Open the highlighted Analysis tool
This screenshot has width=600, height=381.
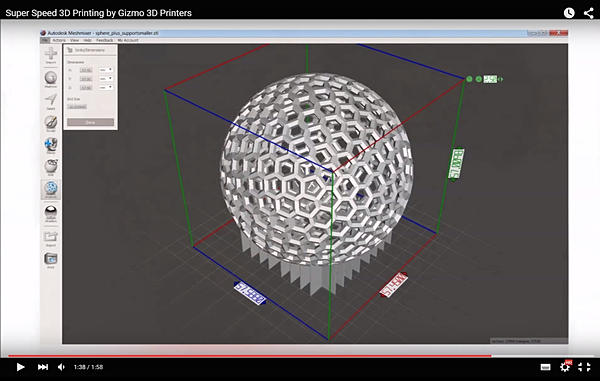51,189
